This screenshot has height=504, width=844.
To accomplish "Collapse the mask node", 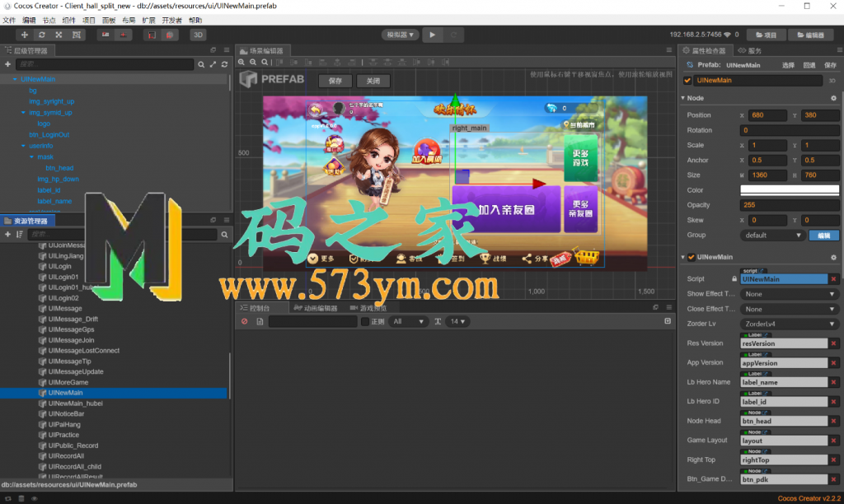I will 32,157.
